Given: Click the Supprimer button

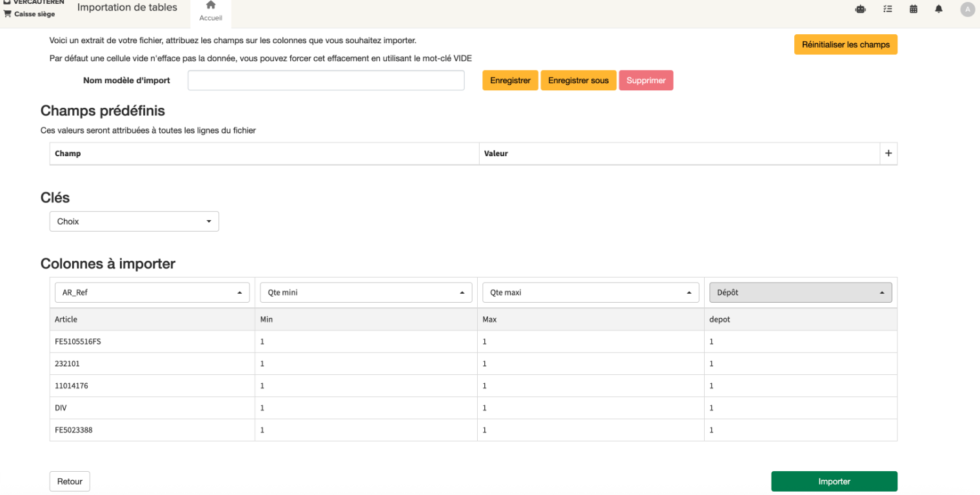Looking at the screenshot, I should [646, 81].
